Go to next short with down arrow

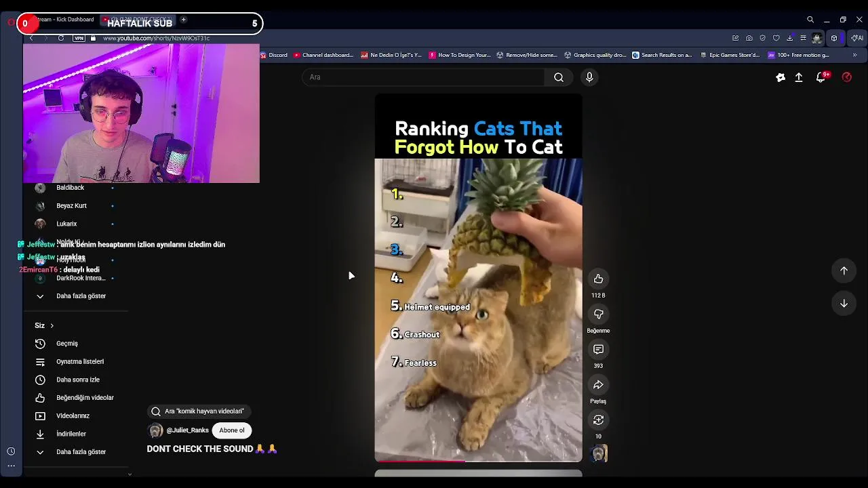click(x=844, y=304)
